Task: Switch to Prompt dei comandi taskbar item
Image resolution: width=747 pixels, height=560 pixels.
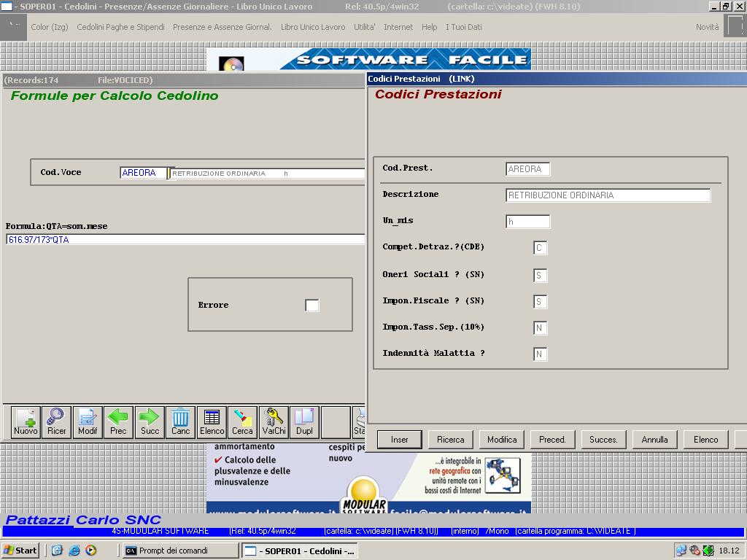Action: [x=179, y=551]
